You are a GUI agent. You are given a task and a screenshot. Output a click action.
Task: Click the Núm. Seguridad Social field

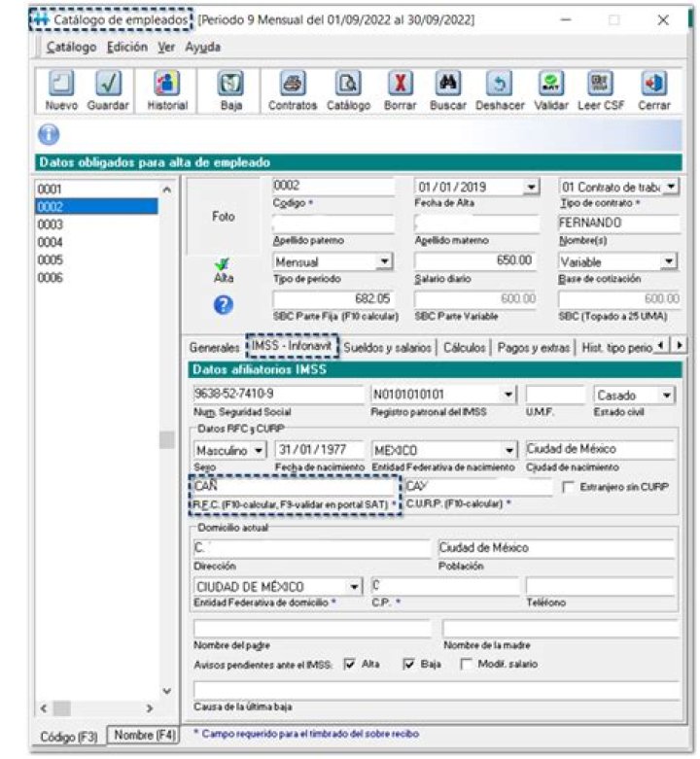pos(277,396)
